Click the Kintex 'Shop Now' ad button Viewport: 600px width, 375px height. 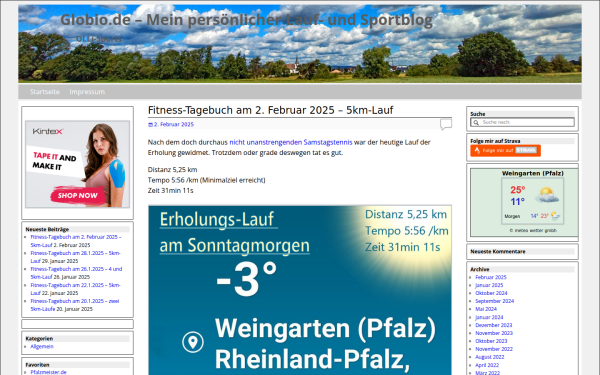pos(77,195)
